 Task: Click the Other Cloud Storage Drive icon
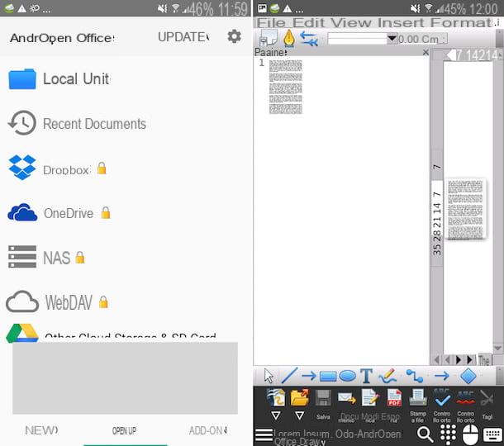tap(22, 333)
